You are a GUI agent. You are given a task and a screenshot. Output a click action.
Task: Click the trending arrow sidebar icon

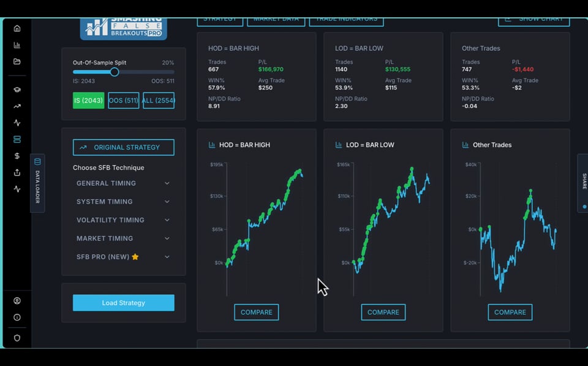17,106
